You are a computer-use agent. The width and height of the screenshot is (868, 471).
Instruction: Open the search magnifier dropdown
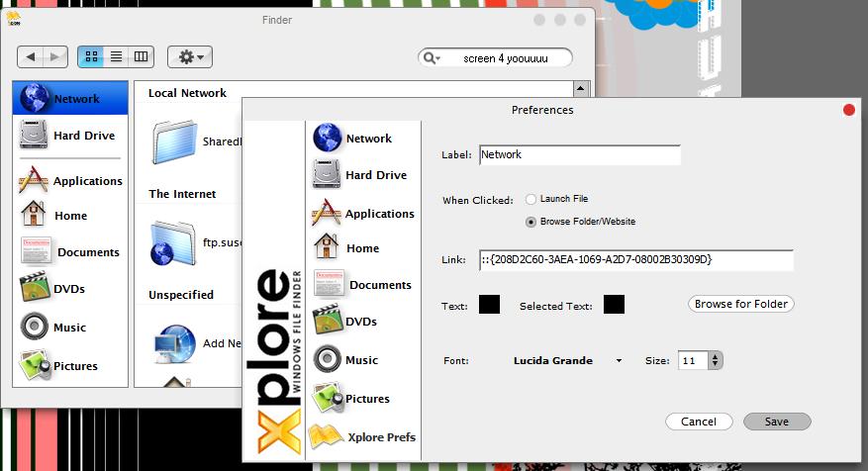coord(432,57)
